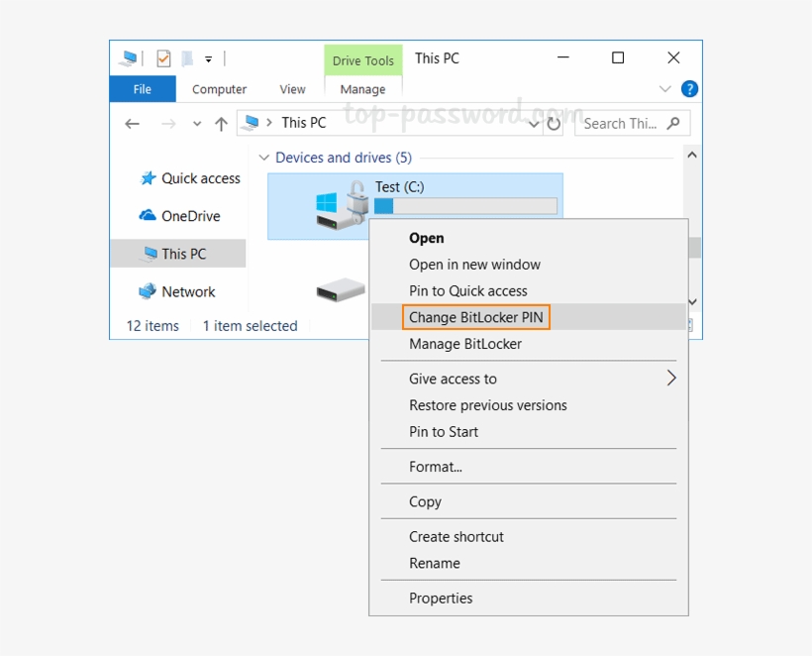Click the 12 items status text
Image resolution: width=812 pixels, height=656 pixels.
coord(152,326)
